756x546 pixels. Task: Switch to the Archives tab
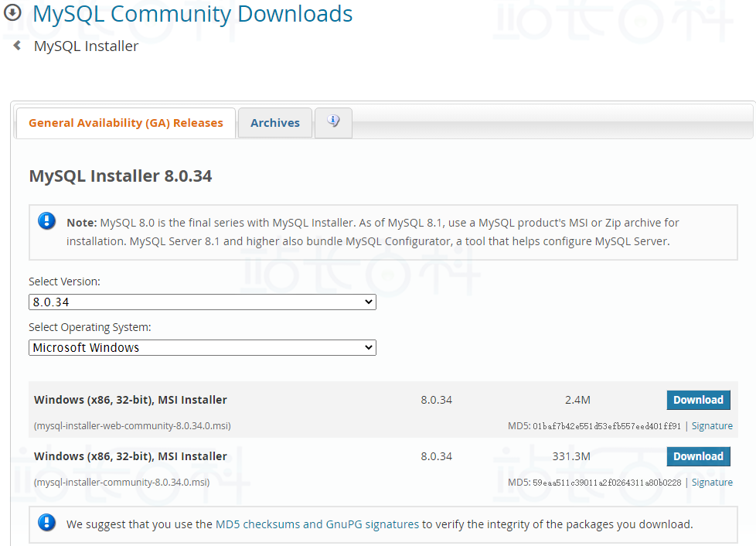[275, 123]
